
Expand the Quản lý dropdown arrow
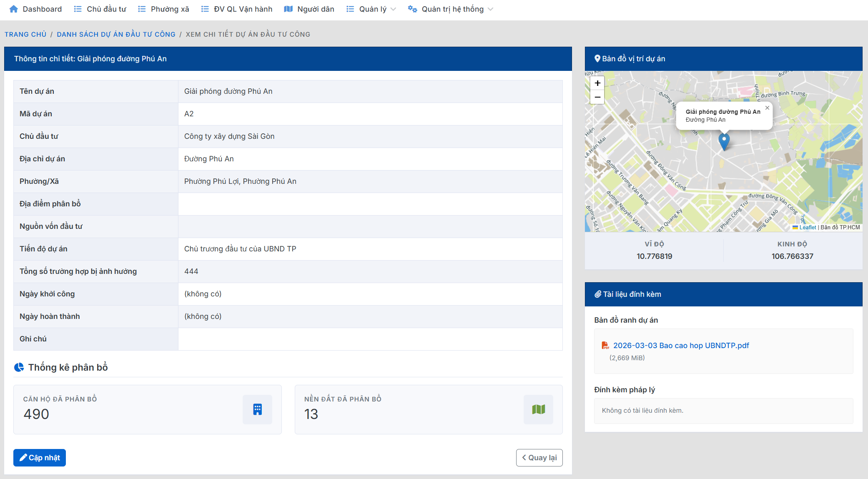pyautogui.click(x=393, y=9)
